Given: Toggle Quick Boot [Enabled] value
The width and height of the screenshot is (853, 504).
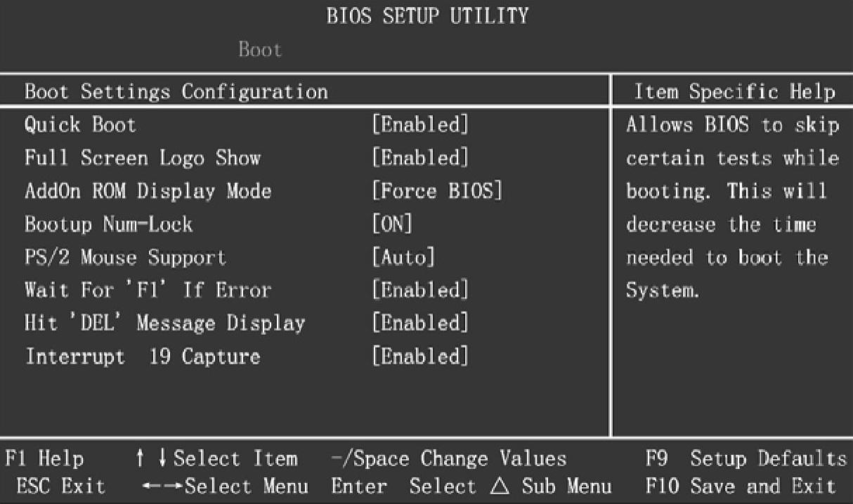Looking at the screenshot, I should pyautogui.click(x=419, y=125).
